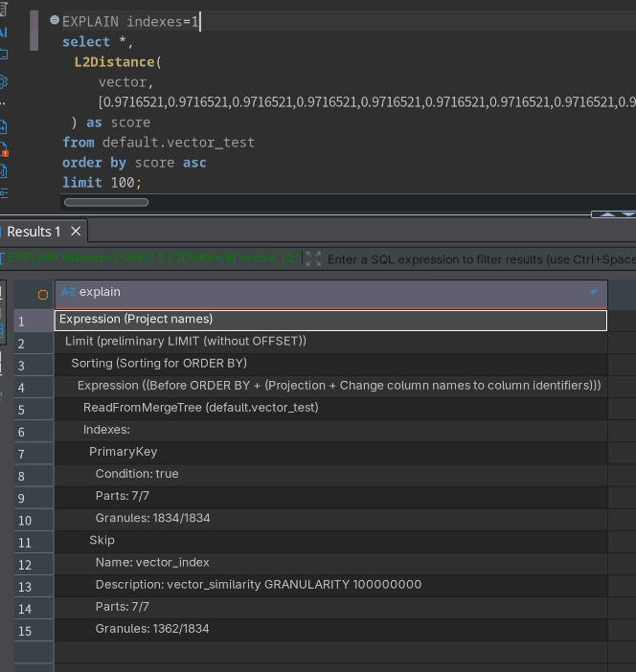This screenshot has height=672, width=636.
Task: Click the three-dots overflow icon in sidebar
Action: pyautogui.click(x=3, y=103)
